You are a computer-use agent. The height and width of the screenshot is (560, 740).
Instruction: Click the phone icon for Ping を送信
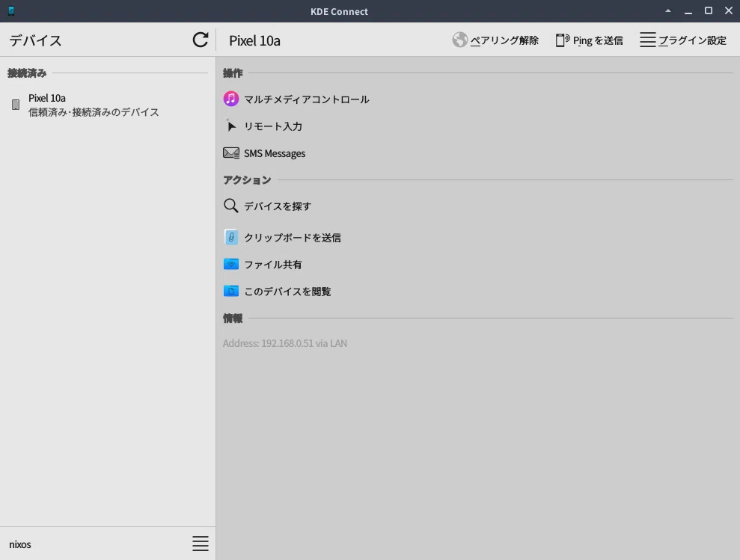[x=562, y=40]
